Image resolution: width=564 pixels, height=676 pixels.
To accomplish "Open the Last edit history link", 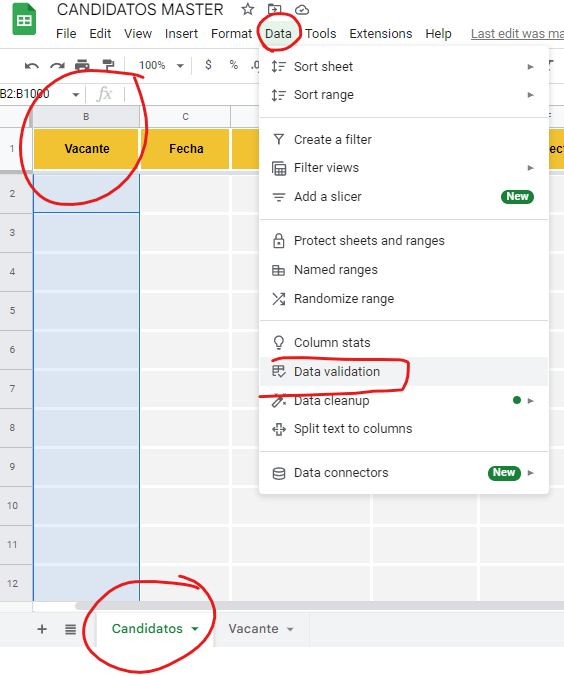I will (x=517, y=34).
